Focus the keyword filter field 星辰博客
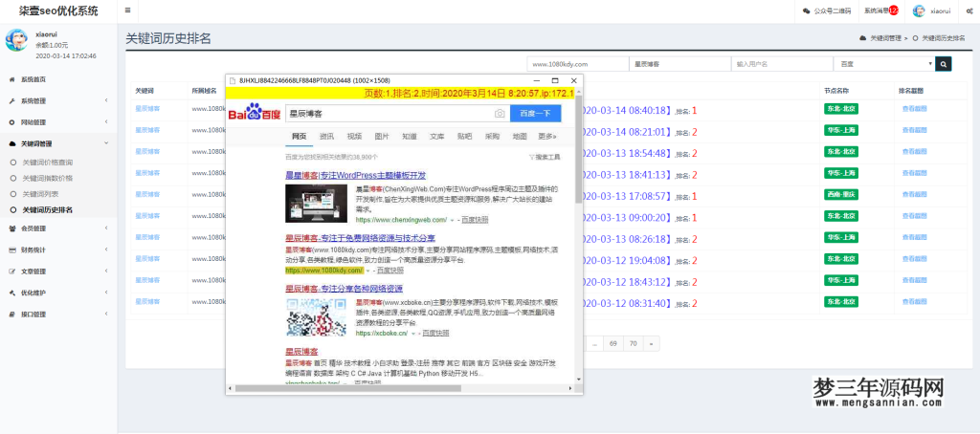Image resolution: width=980 pixels, height=434 pixels. pyautogui.click(x=680, y=64)
